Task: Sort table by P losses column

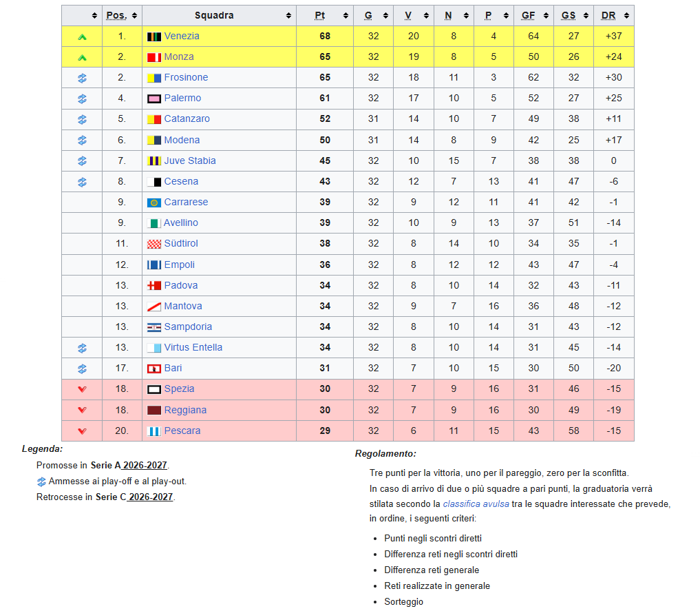Action: 507,16
